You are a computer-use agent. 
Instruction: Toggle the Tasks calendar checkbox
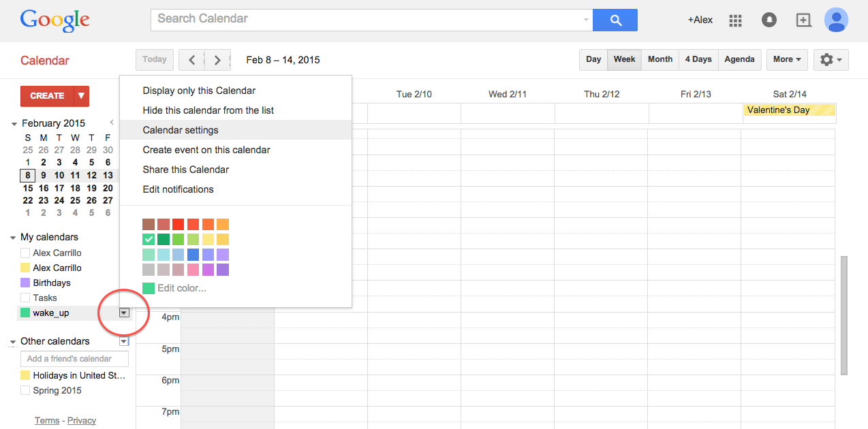click(25, 298)
